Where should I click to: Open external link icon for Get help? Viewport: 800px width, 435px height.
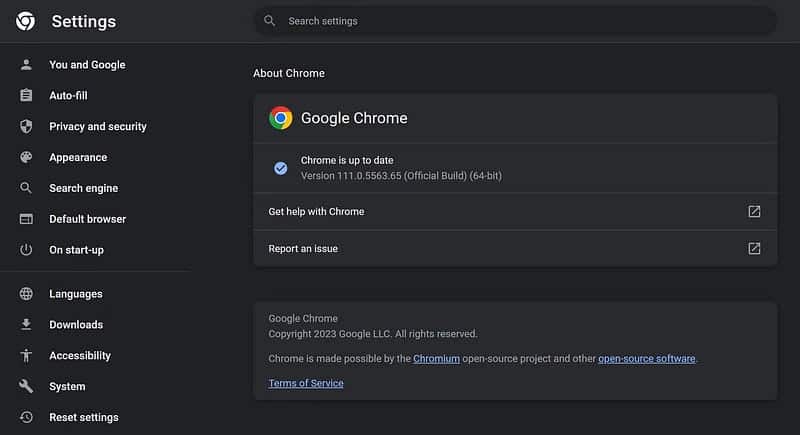[754, 212]
